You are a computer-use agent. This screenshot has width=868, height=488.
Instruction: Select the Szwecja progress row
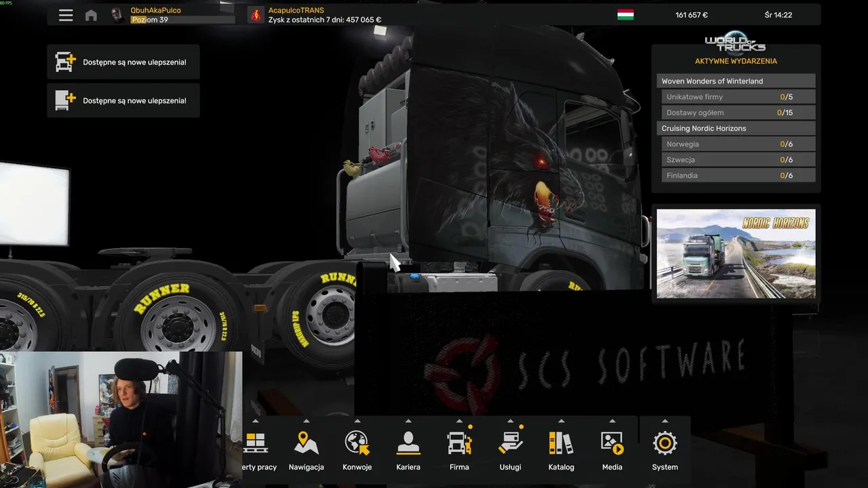pos(738,159)
